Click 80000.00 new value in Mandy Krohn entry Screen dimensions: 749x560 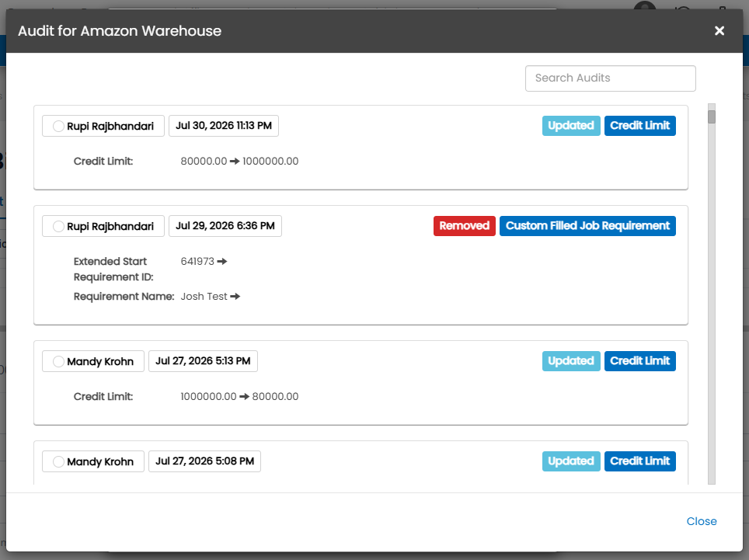point(275,397)
